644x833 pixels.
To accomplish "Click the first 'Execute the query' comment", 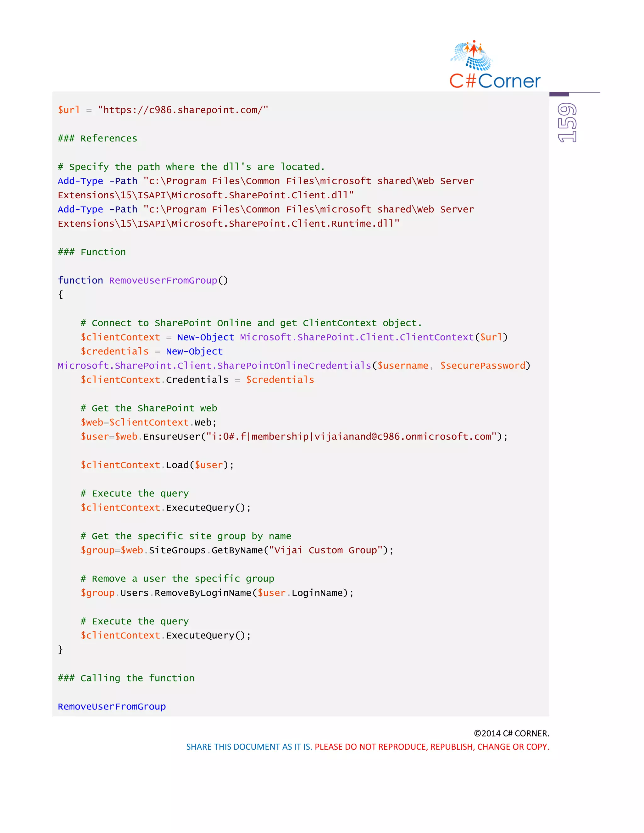I will click(x=134, y=494).
